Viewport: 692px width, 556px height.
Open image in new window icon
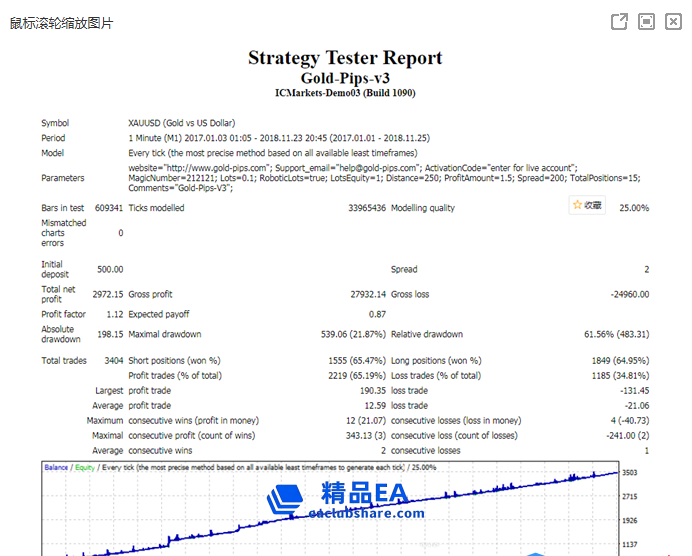pos(619,22)
